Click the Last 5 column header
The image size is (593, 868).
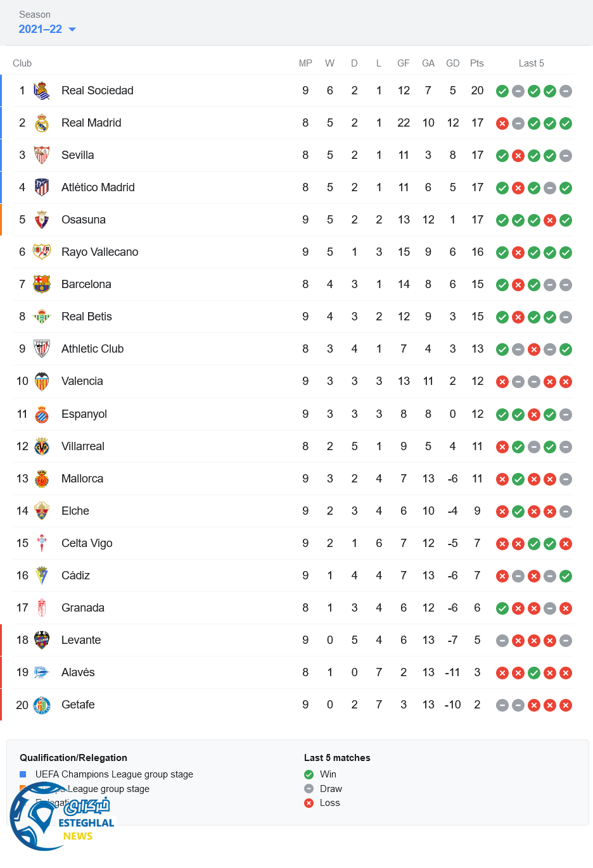click(531, 63)
